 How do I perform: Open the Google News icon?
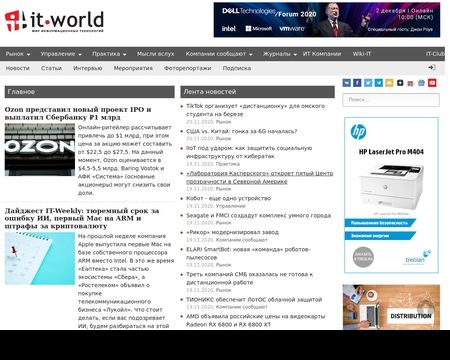tap(421, 83)
